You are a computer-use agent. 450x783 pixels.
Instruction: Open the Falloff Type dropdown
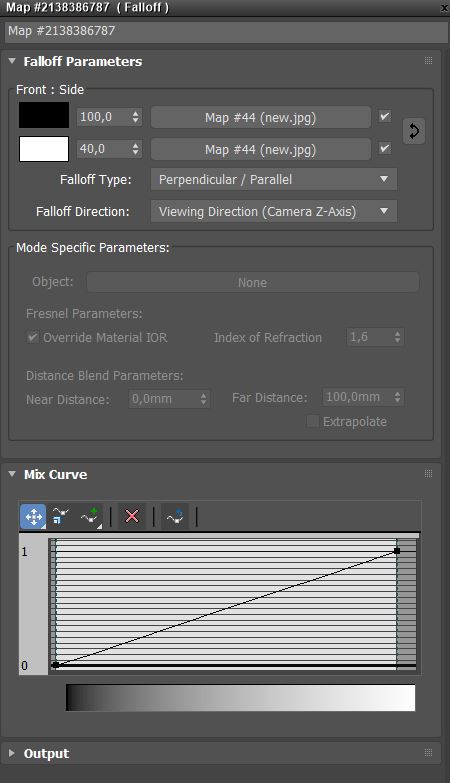274,179
